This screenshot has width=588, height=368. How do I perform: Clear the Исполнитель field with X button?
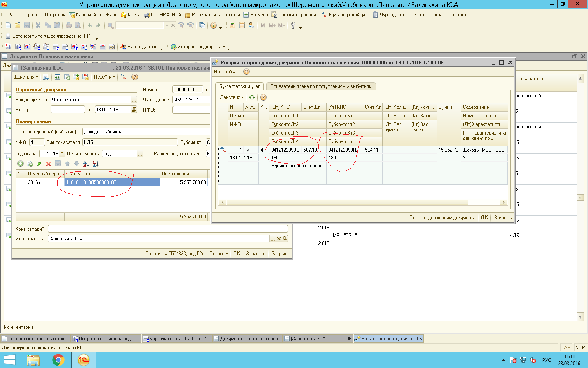(279, 239)
